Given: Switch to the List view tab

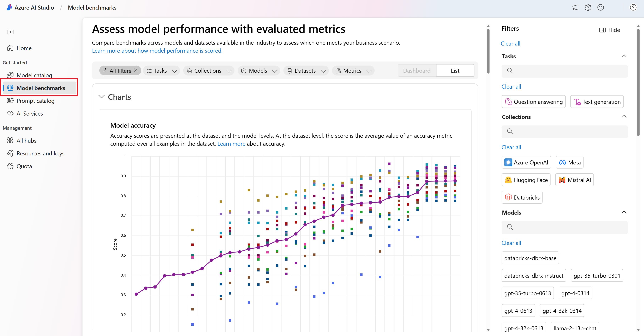Looking at the screenshot, I should pyautogui.click(x=455, y=71).
